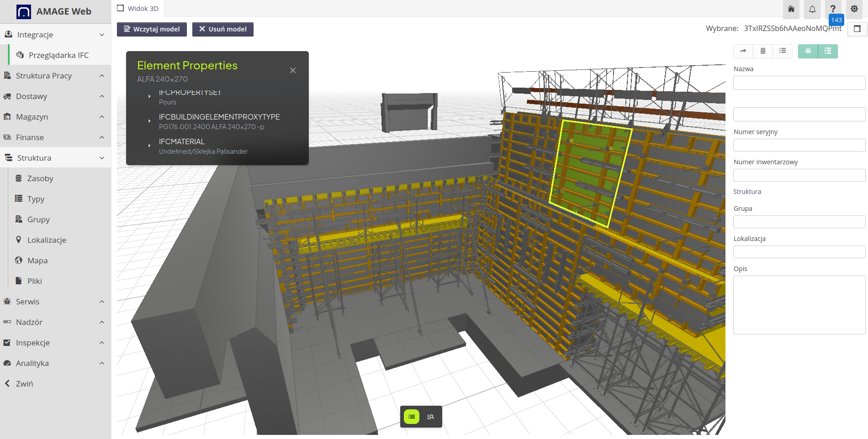
Task: Click the Wczytaj model button
Action: (x=152, y=29)
